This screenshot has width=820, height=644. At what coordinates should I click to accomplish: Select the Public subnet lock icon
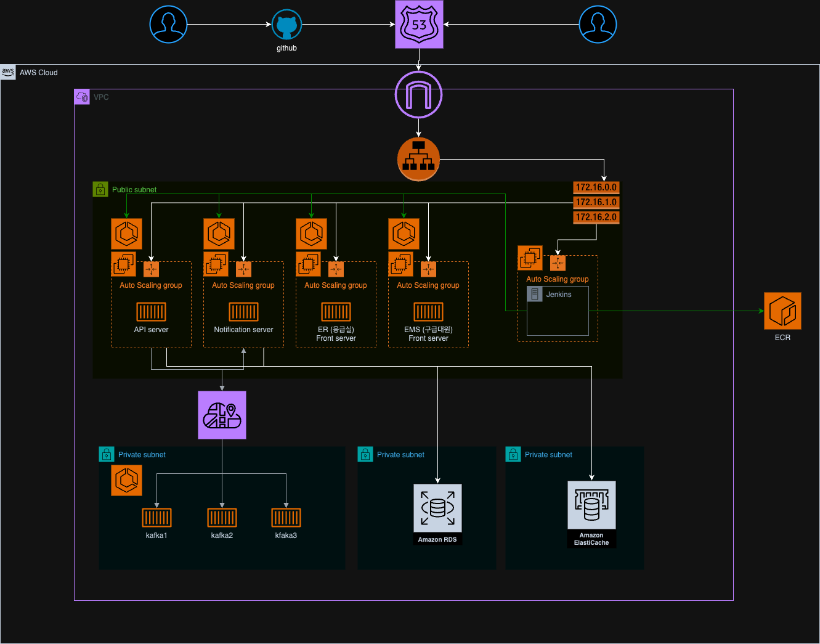100,189
